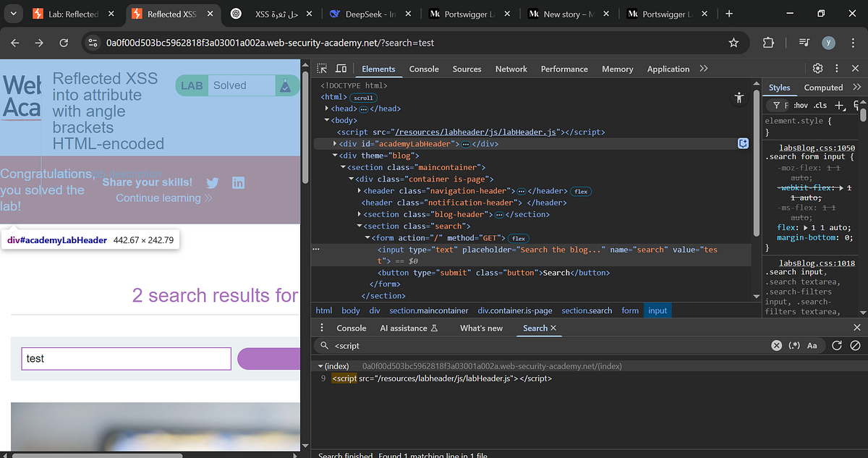Open the Memory panel tab
This screenshot has height=458, width=868.
pyautogui.click(x=617, y=69)
